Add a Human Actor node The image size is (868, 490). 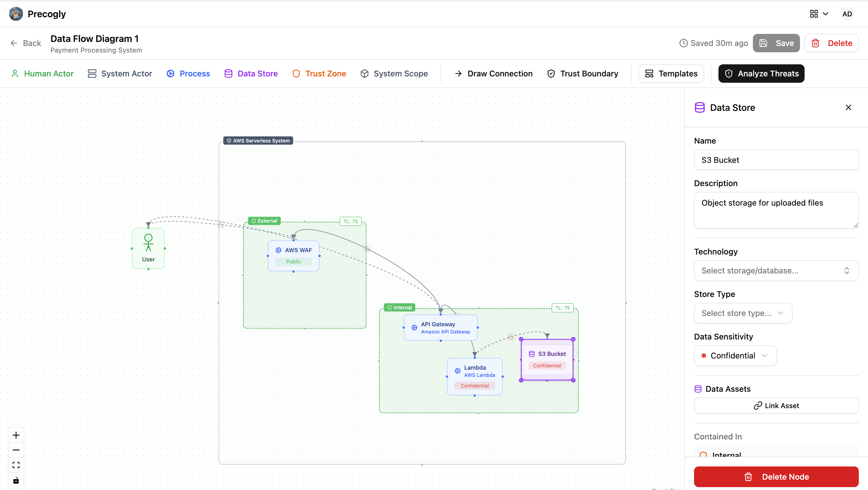click(42, 74)
